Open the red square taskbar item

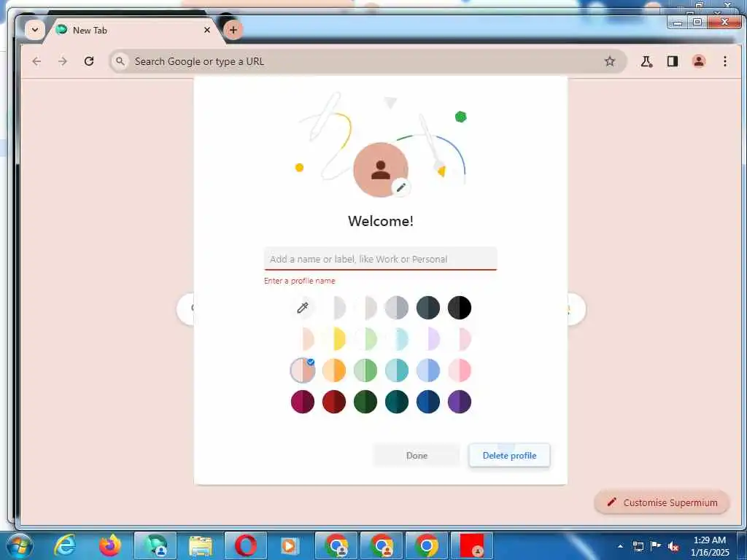472,545
